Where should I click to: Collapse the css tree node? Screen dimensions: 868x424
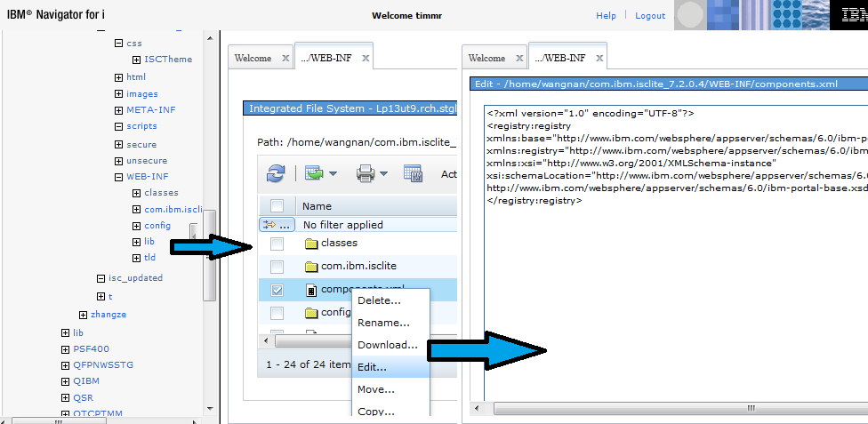118,44
